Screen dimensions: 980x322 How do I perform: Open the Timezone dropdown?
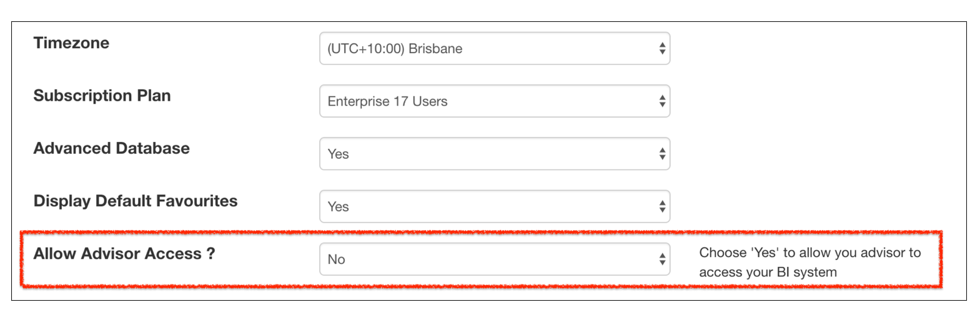click(495, 48)
